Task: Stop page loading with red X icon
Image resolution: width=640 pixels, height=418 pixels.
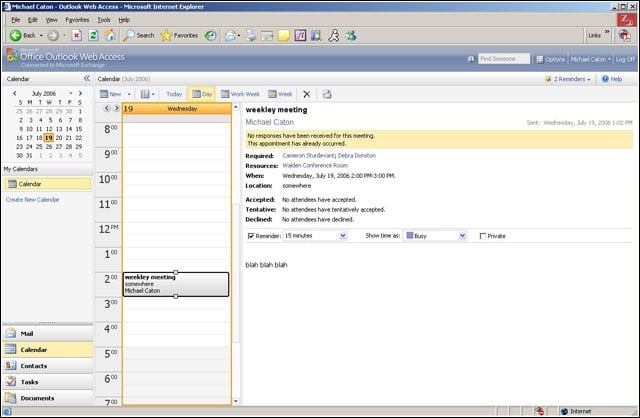Action: pyautogui.click(x=76, y=36)
